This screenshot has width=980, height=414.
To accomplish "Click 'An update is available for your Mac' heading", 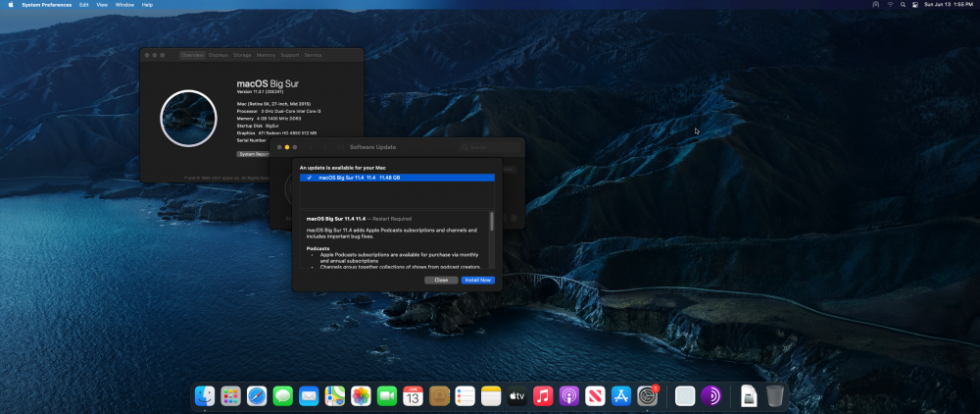I will [341, 168].
